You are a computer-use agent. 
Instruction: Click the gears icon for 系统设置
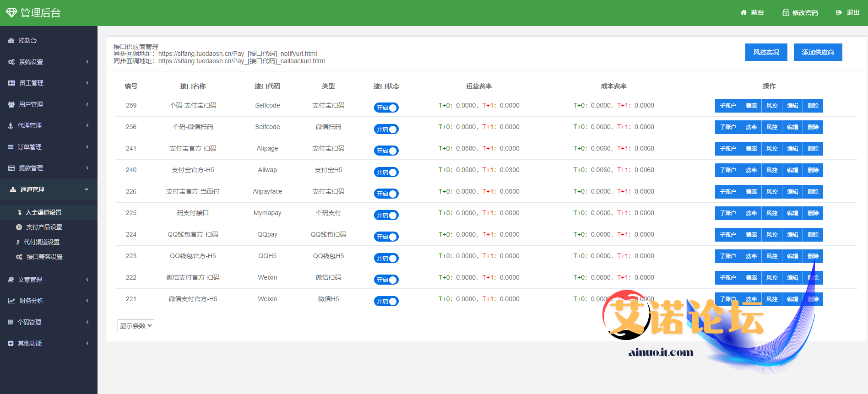(11, 62)
